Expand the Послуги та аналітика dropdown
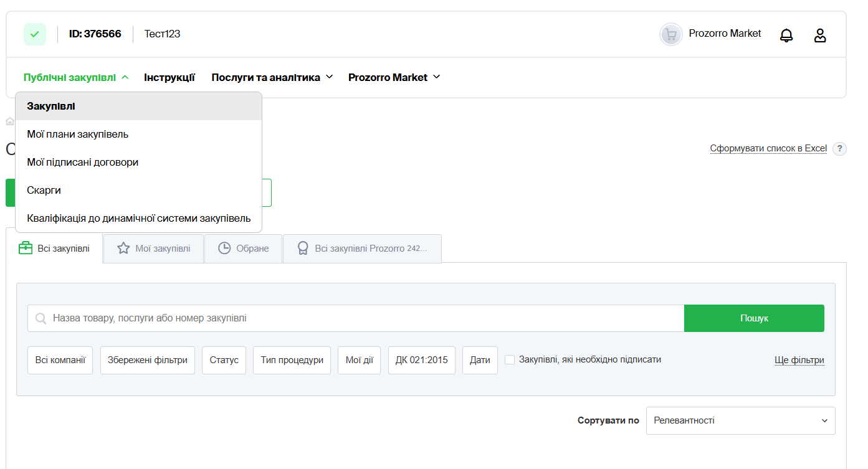This screenshot has height=469, width=868. (x=272, y=78)
